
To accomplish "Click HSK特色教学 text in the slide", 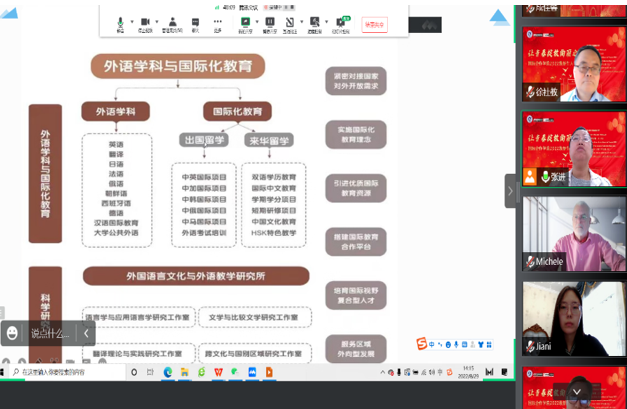I will 274,233.
